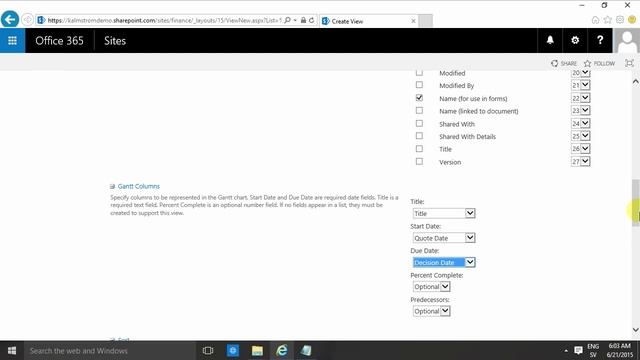Click the Follow star button
The width and height of the screenshot is (640, 360).
click(599, 63)
